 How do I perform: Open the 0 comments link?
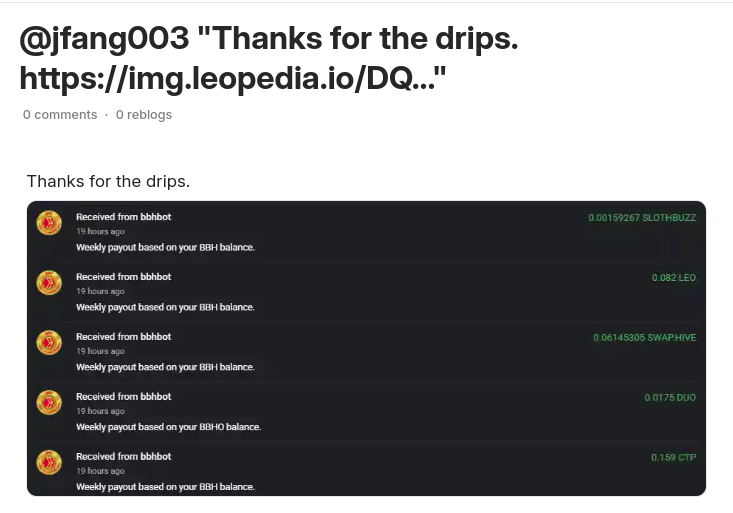[60, 115]
